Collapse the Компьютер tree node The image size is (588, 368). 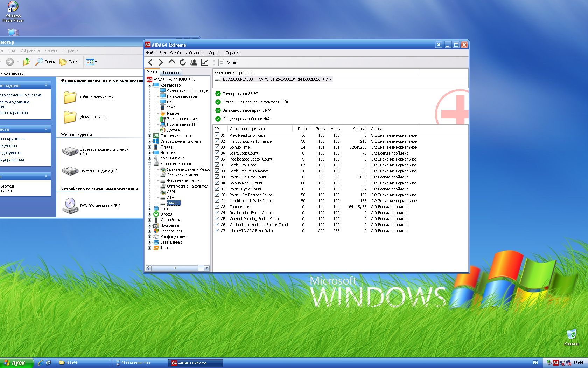point(149,85)
